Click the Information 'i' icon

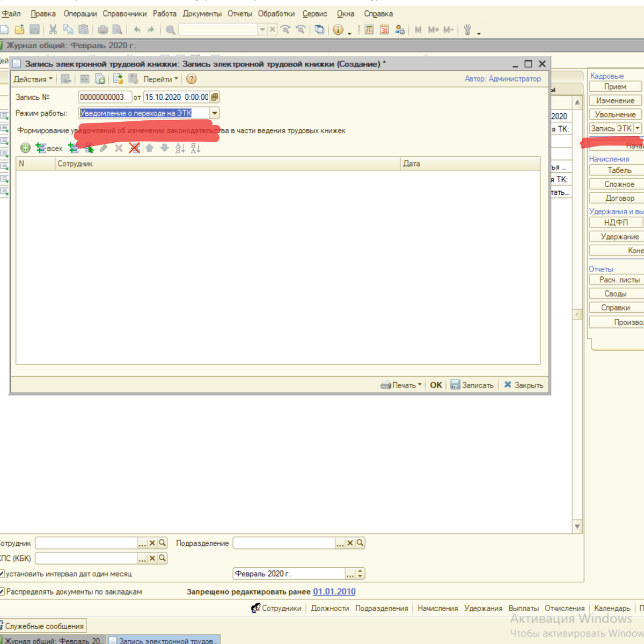(x=338, y=30)
